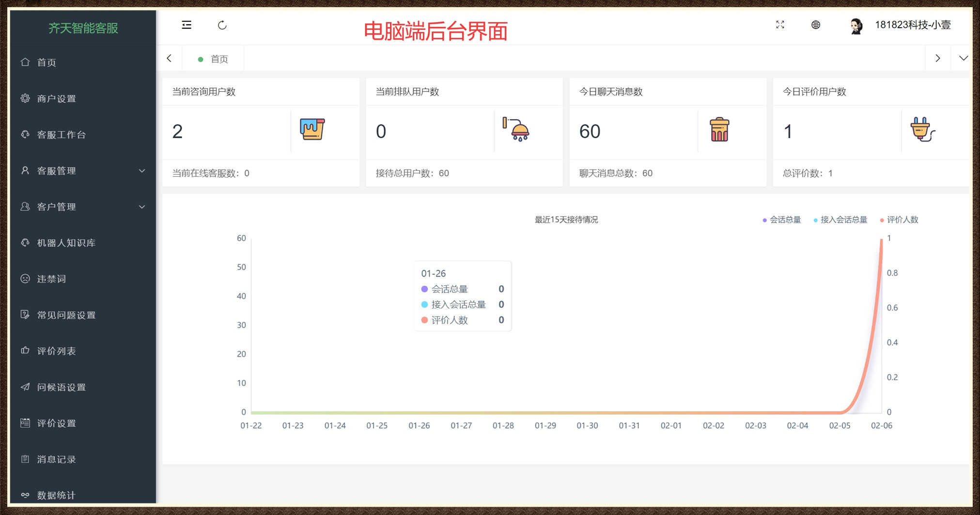The width and height of the screenshot is (980, 515).
Task: Click the 客服工作台 headset icon
Action: pos(25,134)
